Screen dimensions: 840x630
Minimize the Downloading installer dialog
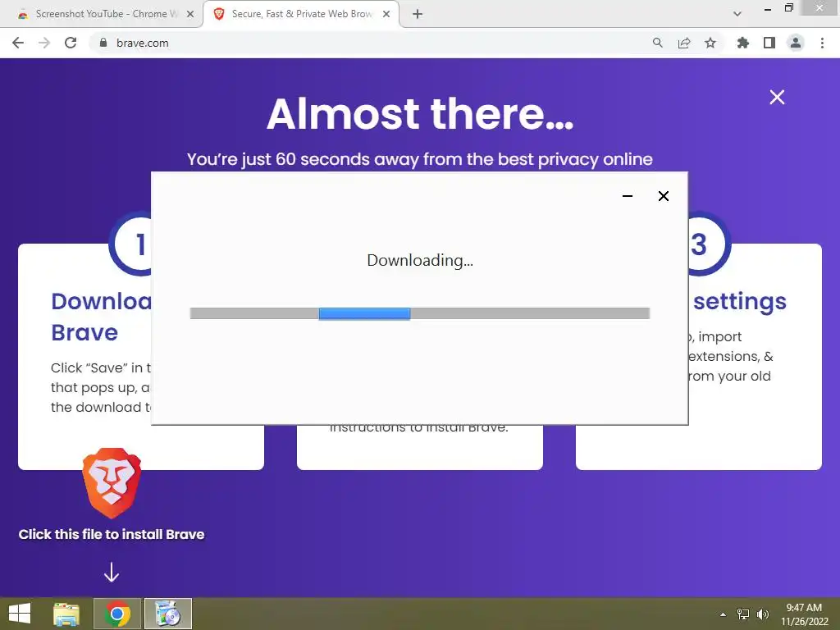628,196
